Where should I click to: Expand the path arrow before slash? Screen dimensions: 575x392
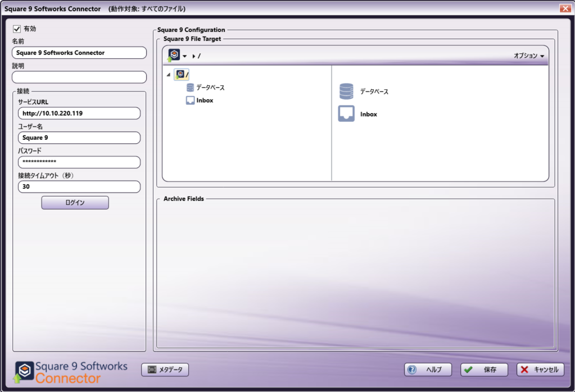tap(193, 56)
